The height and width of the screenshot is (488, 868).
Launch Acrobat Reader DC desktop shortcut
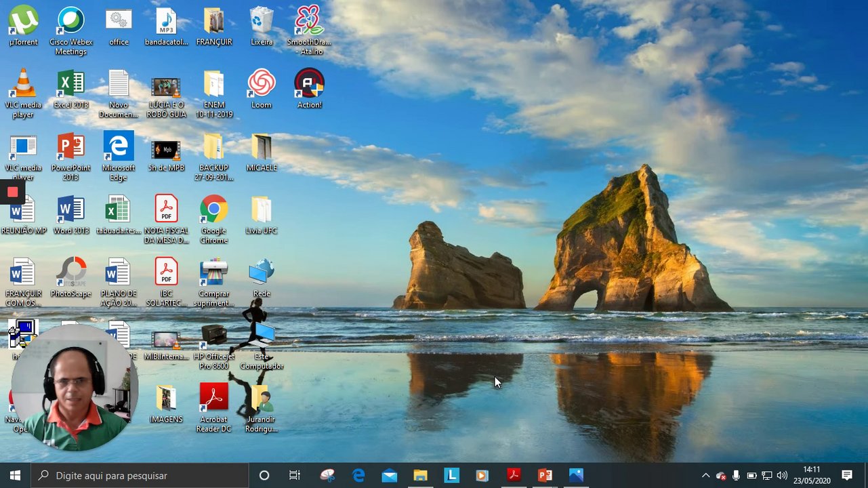click(214, 409)
